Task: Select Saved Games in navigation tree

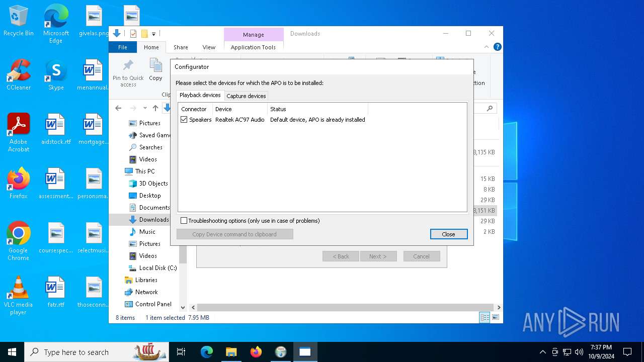Action: 149,135
